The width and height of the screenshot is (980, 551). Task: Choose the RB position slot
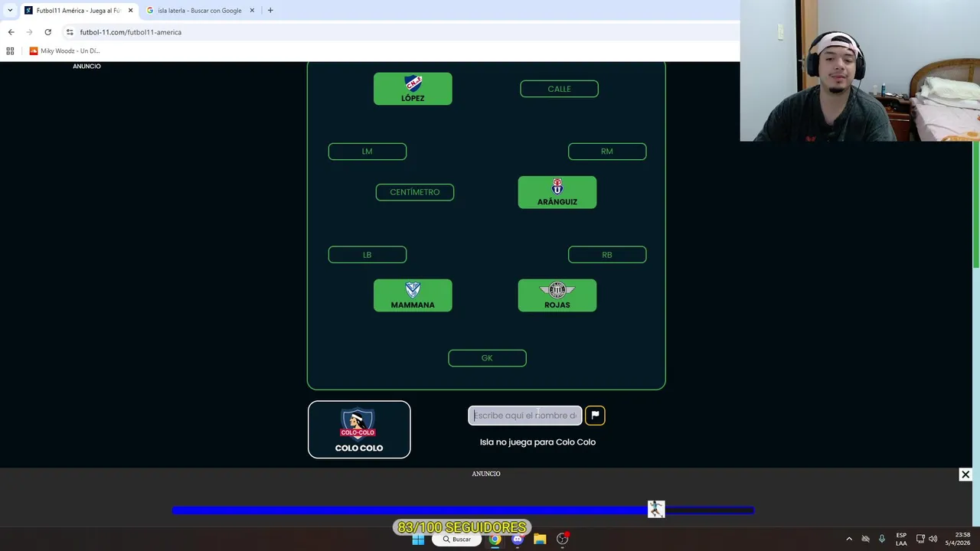click(607, 255)
